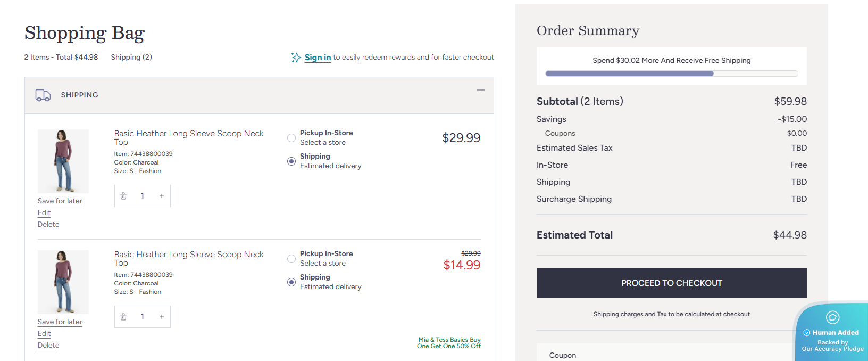Screen dimensions: 868x361
Task: Click the trash icon under the second item
Action: (x=123, y=317)
